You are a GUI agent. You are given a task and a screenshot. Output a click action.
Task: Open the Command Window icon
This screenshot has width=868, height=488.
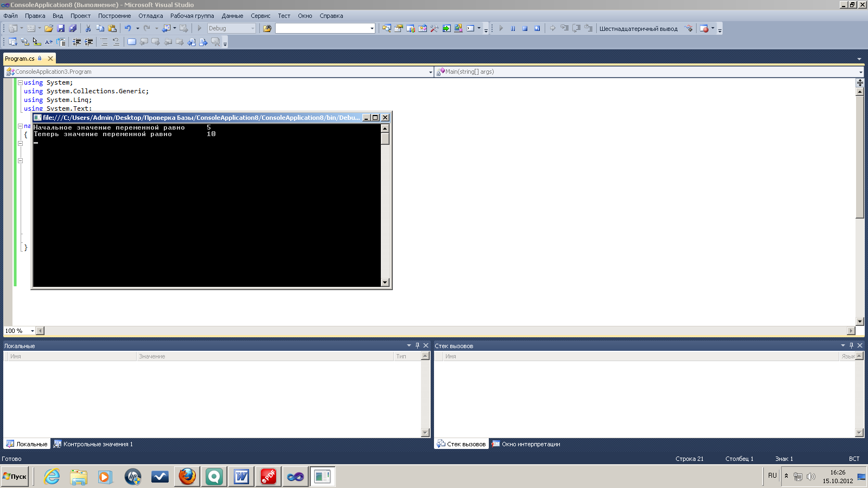click(x=470, y=28)
